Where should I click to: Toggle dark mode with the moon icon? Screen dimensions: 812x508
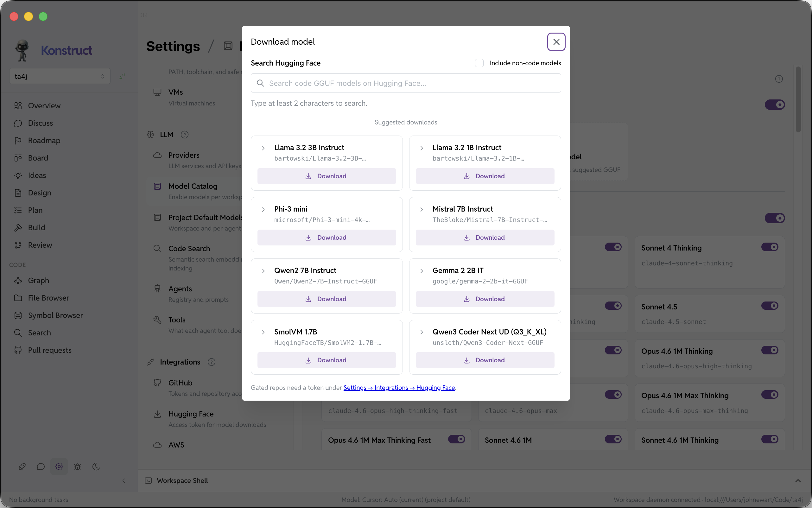(96, 466)
